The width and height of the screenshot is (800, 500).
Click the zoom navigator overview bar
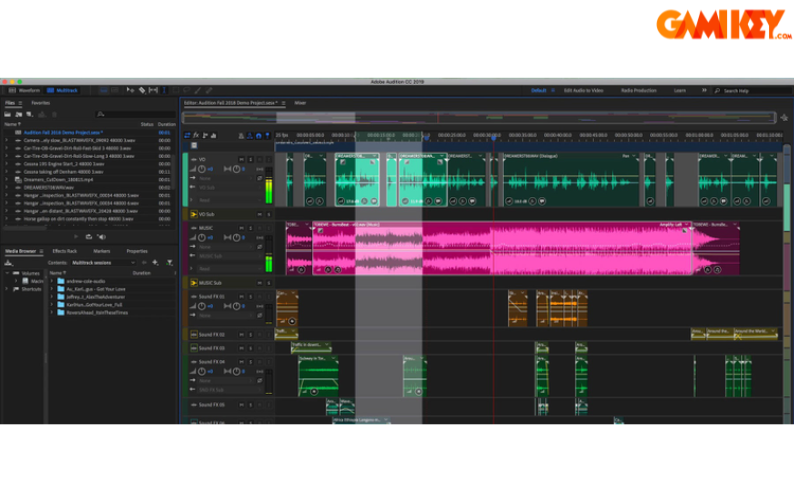479,118
